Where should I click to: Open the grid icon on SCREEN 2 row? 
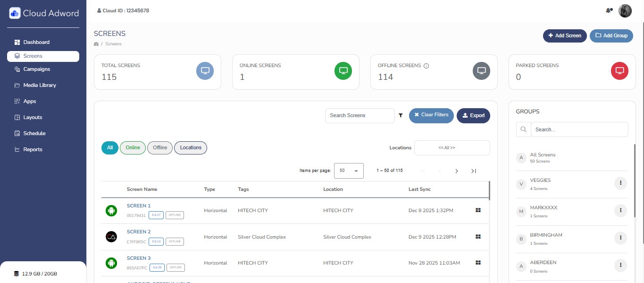coord(478,236)
